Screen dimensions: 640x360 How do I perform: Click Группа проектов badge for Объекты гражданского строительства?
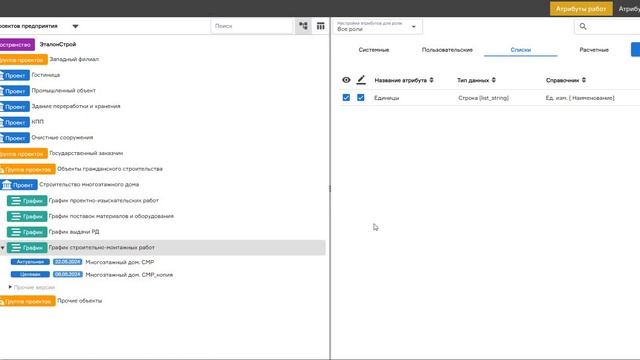28,169
